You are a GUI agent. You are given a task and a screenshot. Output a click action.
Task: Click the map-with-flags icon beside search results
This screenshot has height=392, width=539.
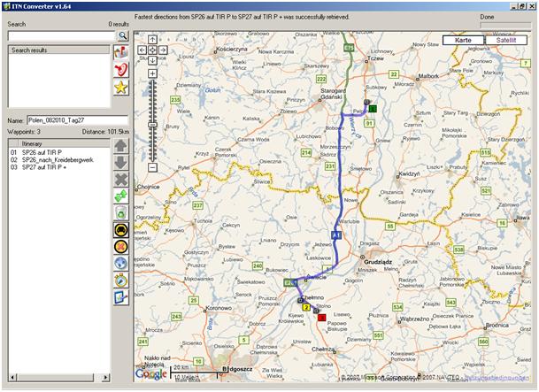(x=121, y=52)
